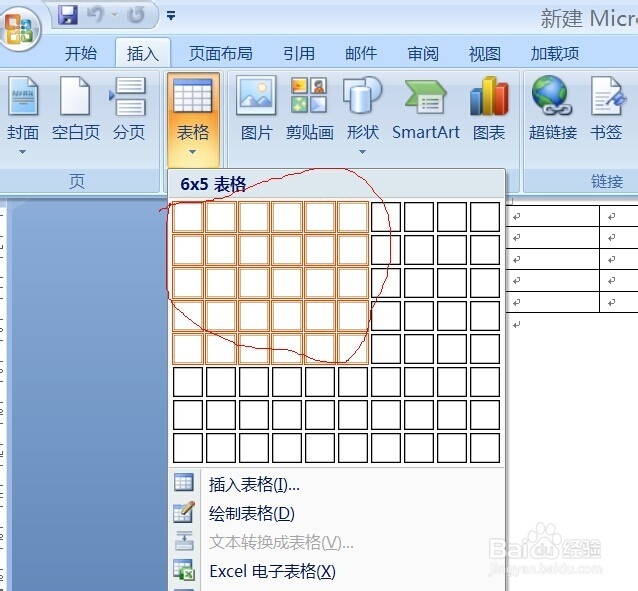Switch to the 开始 tab

(x=81, y=53)
